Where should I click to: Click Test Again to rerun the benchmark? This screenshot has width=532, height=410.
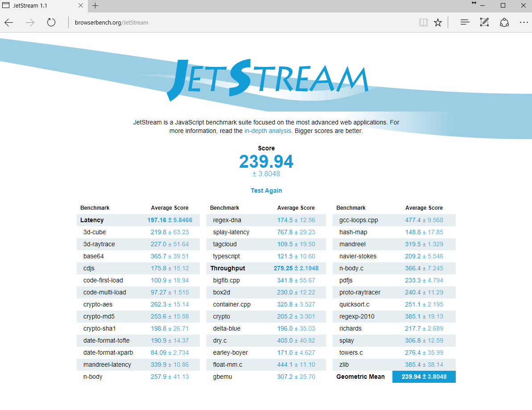click(x=266, y=191)
